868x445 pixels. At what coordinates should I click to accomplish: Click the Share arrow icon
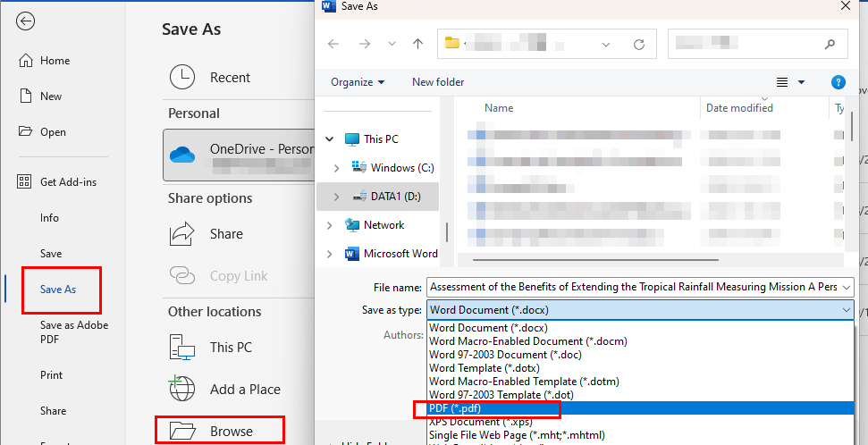click(182, 233)
